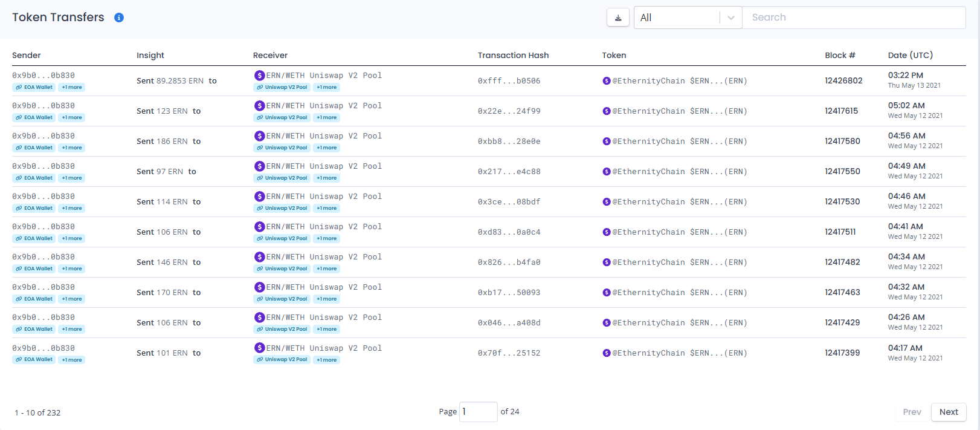Open block number 12417429

842,323
